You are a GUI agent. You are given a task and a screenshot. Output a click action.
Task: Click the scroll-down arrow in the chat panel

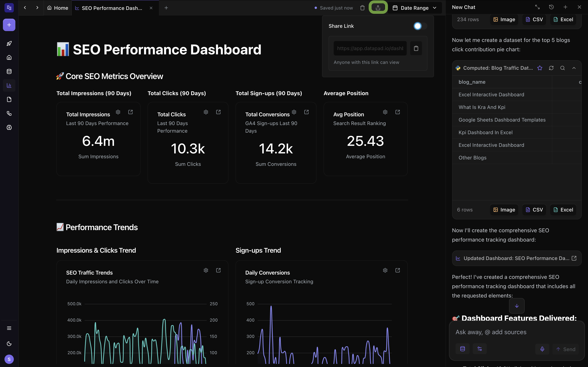517,306
